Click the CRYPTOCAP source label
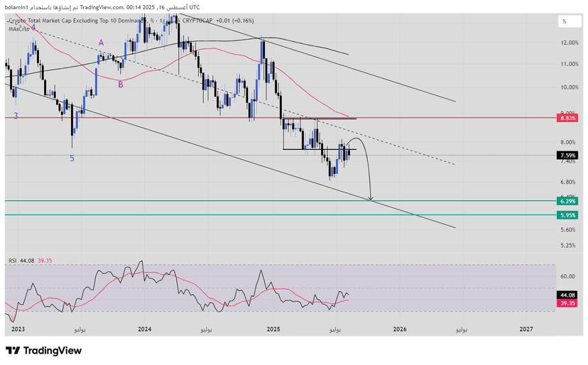The height and width of the screenshot is (365, 588). [x=197, y=21]
